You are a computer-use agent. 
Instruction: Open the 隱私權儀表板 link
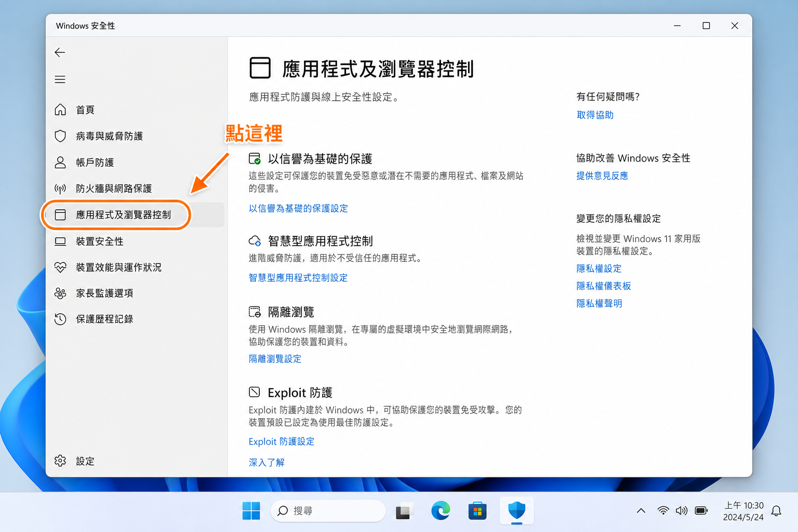(x=604, y=286)
